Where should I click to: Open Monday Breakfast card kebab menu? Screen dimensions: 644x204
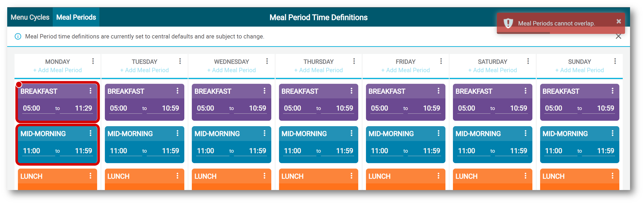[91, 91]
